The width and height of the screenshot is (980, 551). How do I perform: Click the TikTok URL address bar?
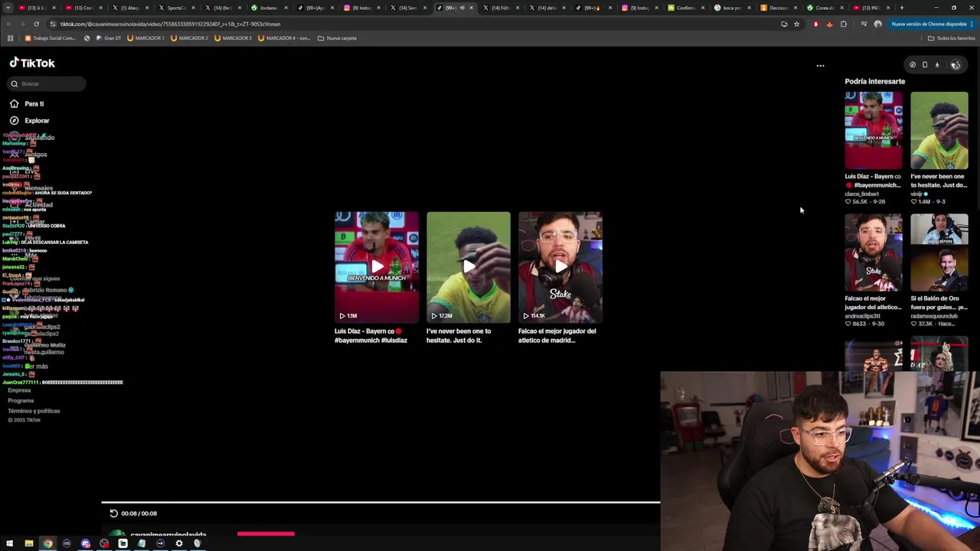pyautogui.click(x=413, y=24)
